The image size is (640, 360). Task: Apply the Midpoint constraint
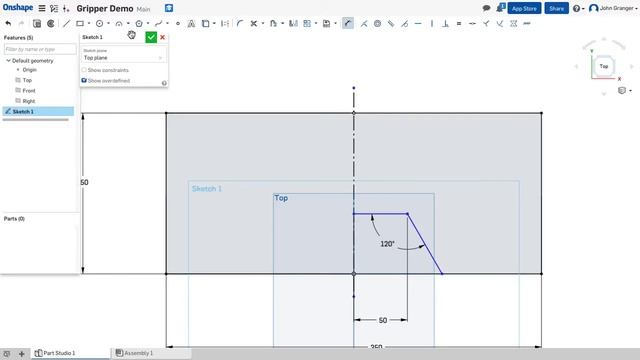tap(472, 24)
